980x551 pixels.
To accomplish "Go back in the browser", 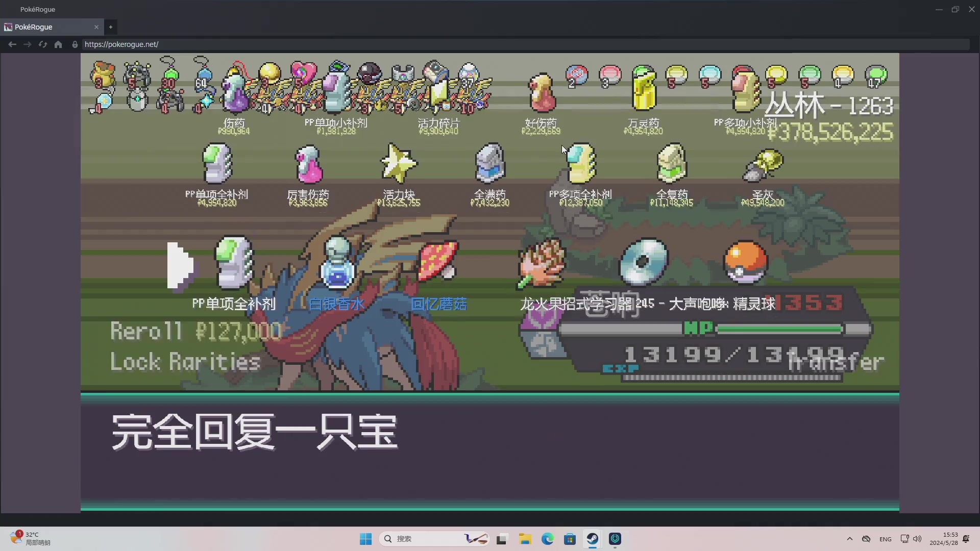I will click(x=12, y=44).
